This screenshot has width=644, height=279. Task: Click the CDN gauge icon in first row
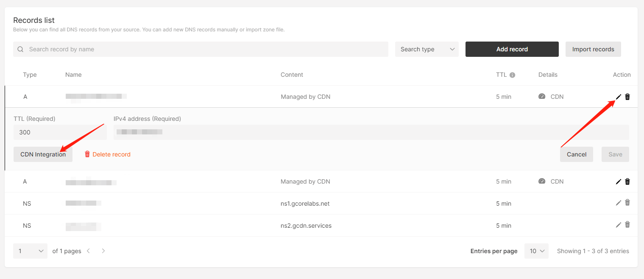point(542,97)
